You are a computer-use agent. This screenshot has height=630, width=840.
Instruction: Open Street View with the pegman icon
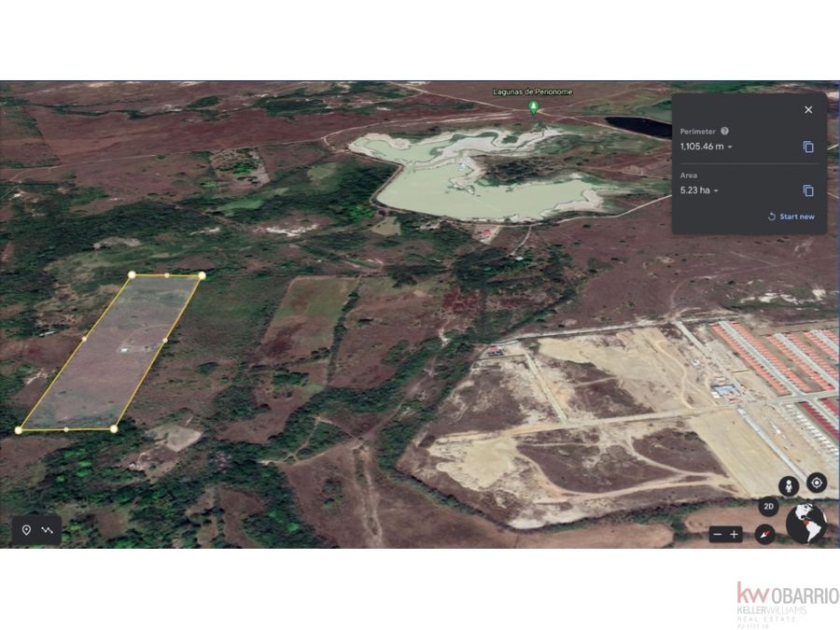point(789,486)
